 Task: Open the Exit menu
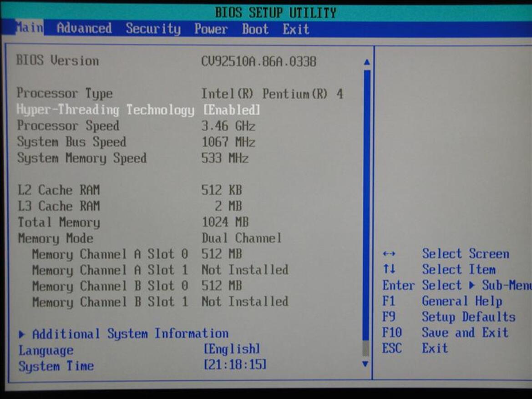[x=296, y=28]
